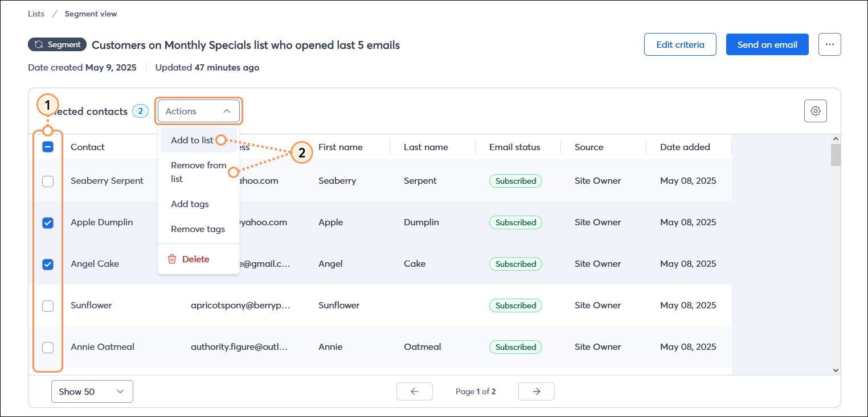Sort by the Email status column header
Screen dimensions: 868x417
click(515, 147)
